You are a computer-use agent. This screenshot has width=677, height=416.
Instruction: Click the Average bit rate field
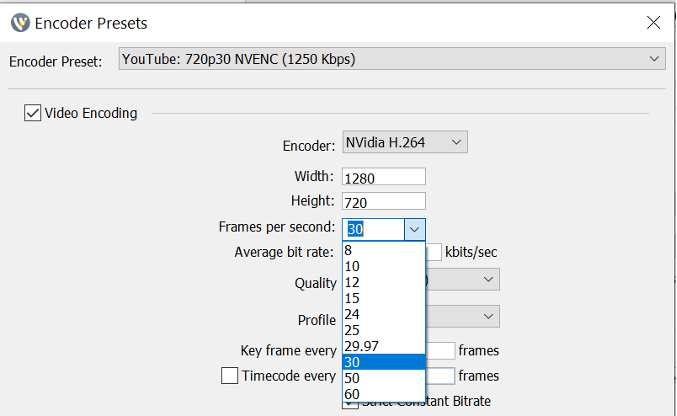pyautogui.click(x=433, y=252)
